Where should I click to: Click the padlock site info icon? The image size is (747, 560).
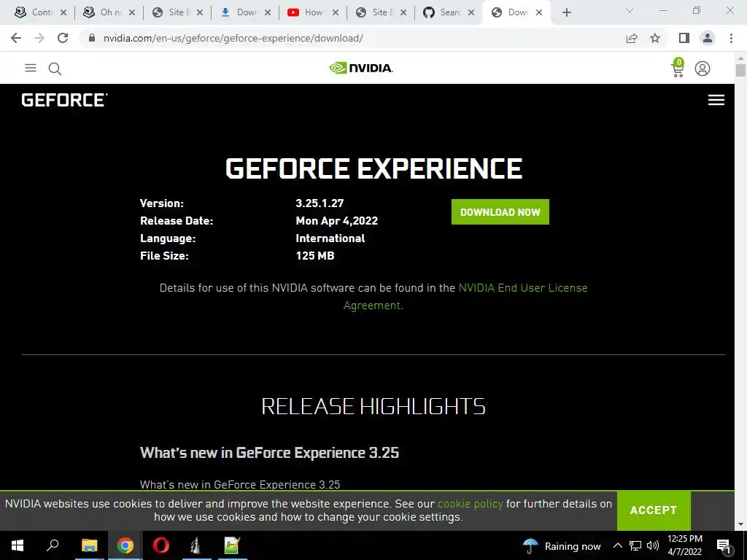pos(92,38)
